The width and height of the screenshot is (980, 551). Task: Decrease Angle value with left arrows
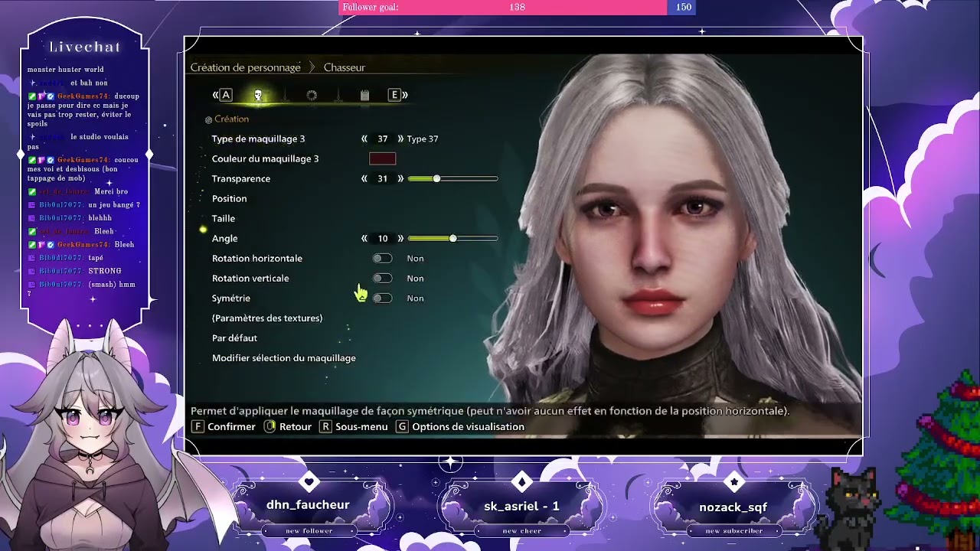point(364,238)
